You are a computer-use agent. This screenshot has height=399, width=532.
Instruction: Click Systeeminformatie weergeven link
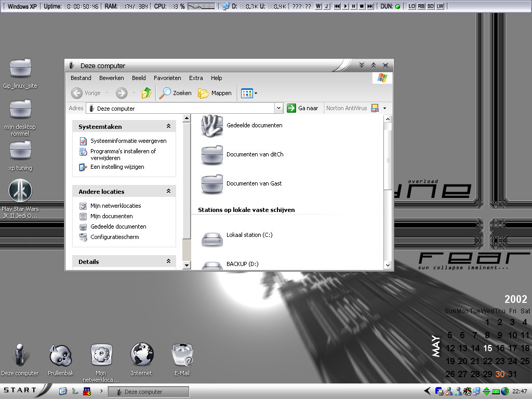tap(128, 141)
